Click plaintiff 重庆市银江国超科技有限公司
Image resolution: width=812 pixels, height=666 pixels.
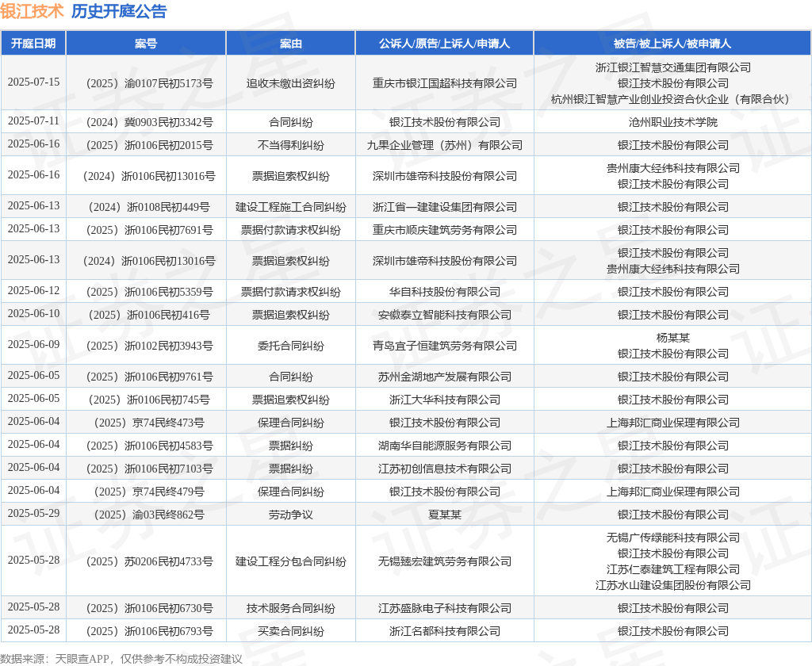point(444,83)
